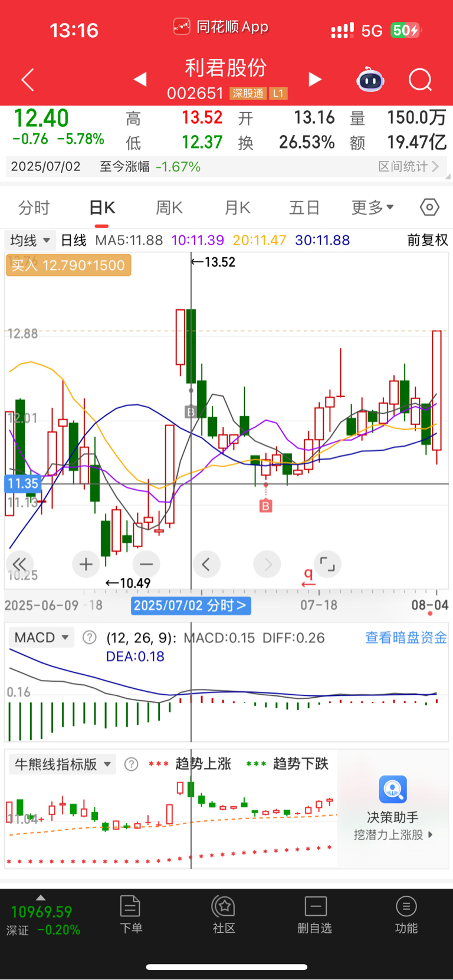Tap 查看暗盘资金 link
The height and width of the screenshot is (980, 453).
pos(406,638)
